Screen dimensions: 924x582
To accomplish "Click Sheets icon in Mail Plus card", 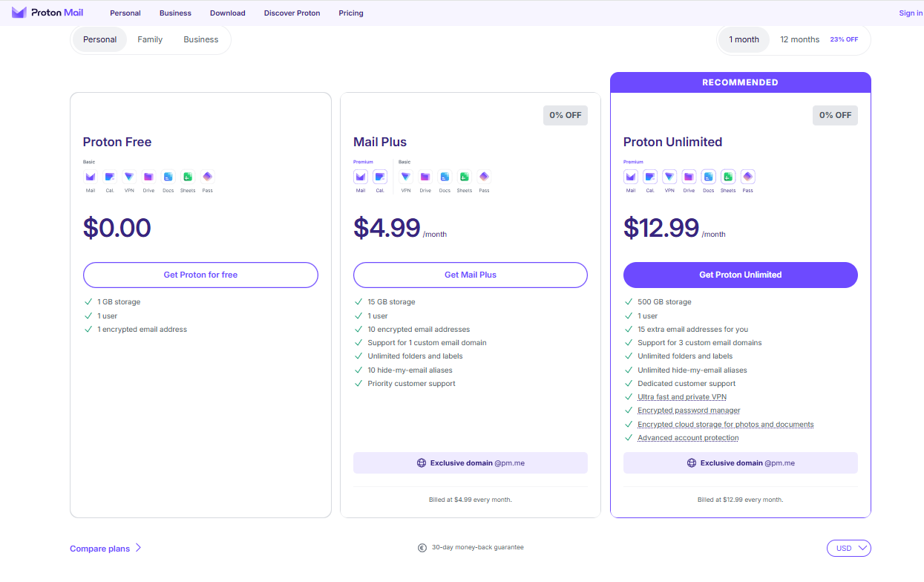I will click(x=465, y=177).
